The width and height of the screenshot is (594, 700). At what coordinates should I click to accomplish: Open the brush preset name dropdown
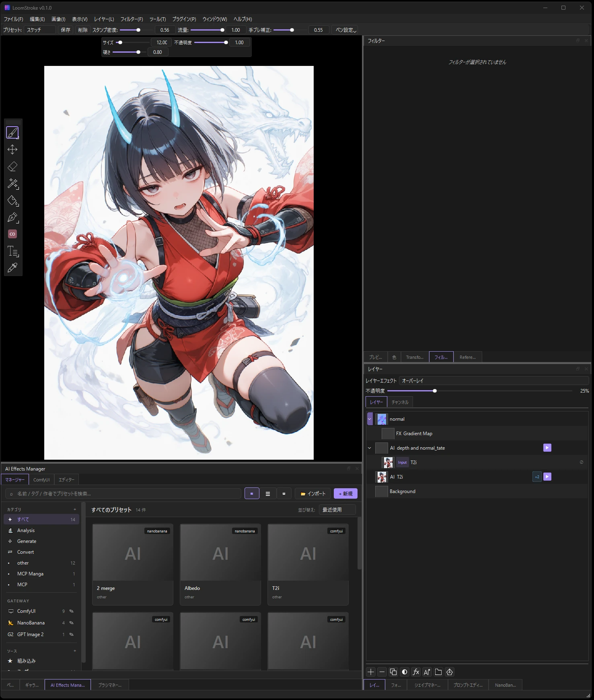pyautogui.click(x=39, y=30)
